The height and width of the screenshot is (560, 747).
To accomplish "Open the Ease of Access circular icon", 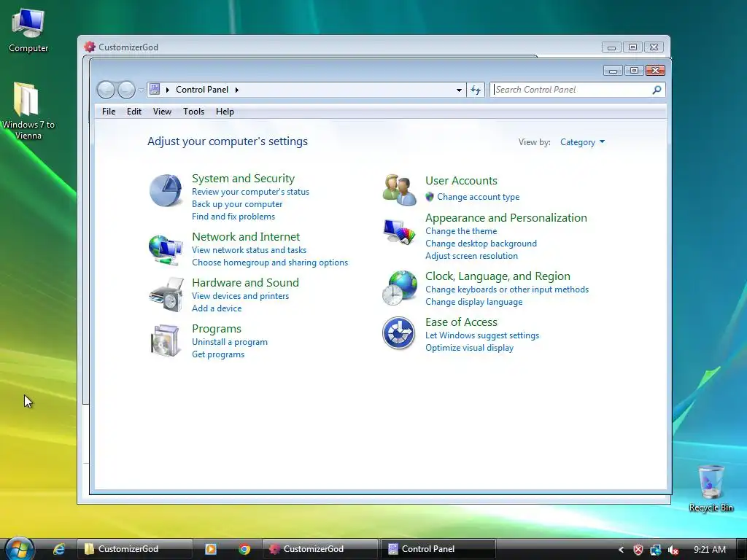I will (399, 332).
